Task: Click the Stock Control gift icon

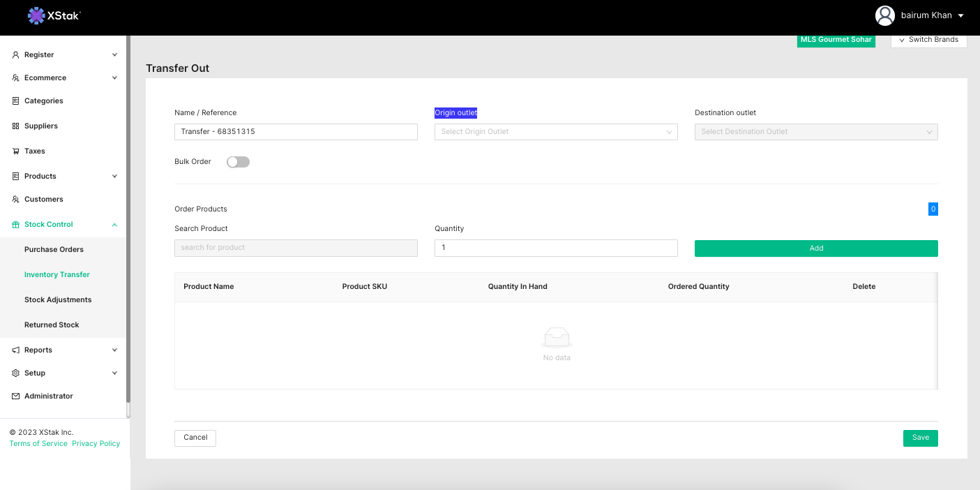Action: 16,225
